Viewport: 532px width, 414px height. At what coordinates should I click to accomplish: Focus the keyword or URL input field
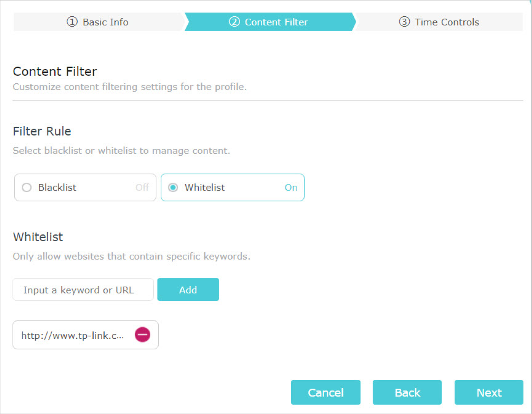[83, 290]
